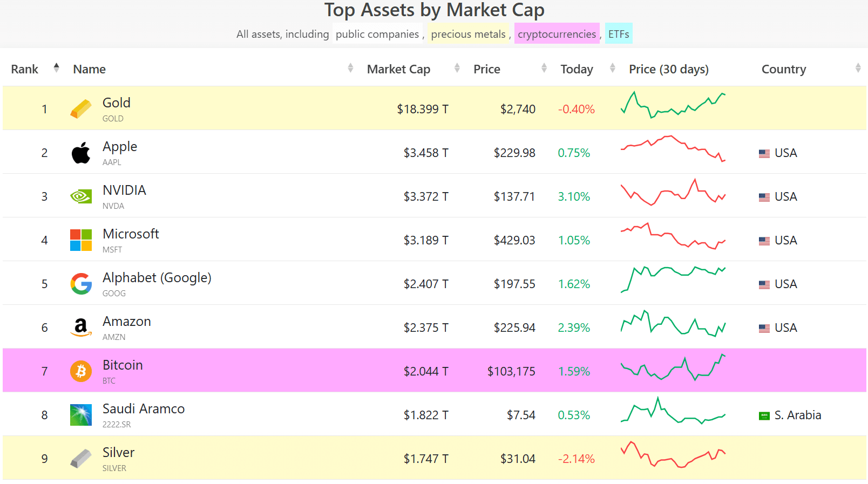This screenshot has width=868, height=484.
Task: Click the USA flag in Apple row
Action: point(764,153)
